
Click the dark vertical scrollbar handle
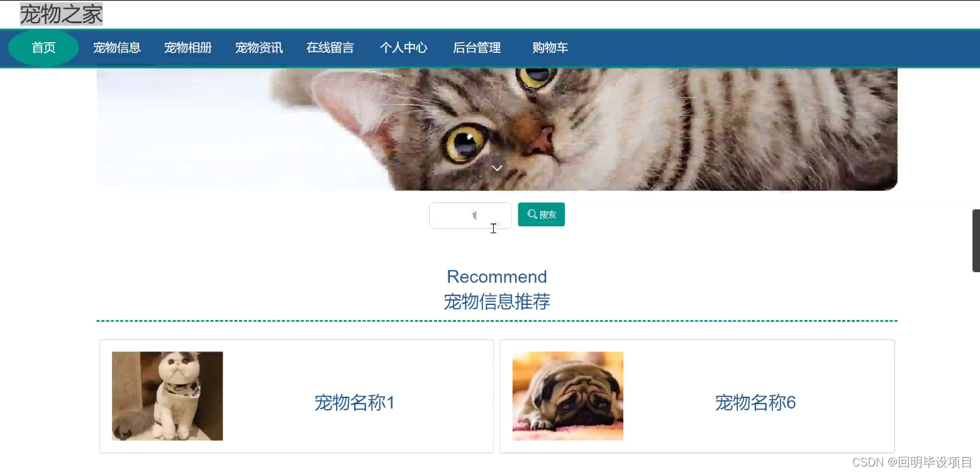pos(976,241)
